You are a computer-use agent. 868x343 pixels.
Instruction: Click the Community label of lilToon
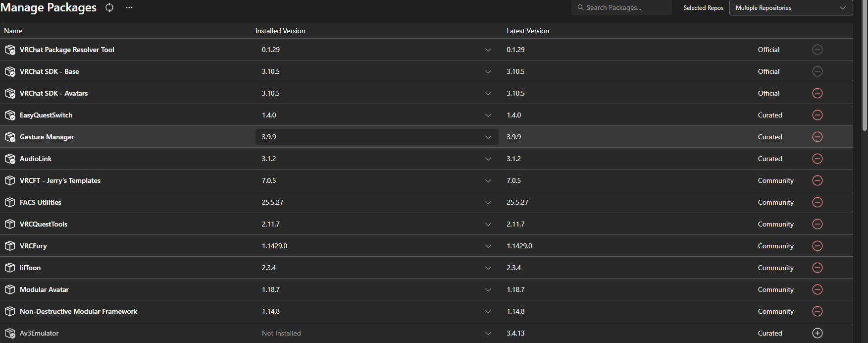click(775, 268)
